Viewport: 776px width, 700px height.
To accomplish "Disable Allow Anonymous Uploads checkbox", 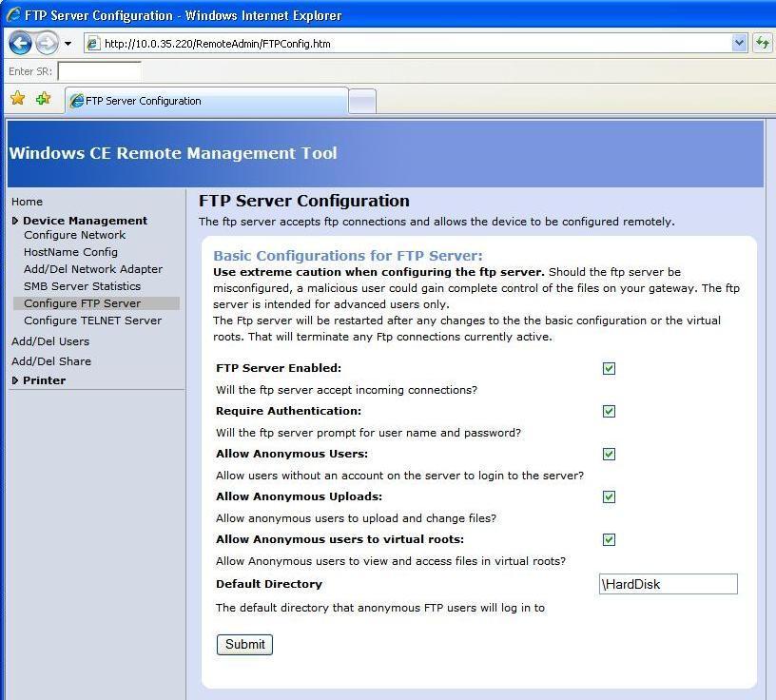I will click(x=609, y=496).
